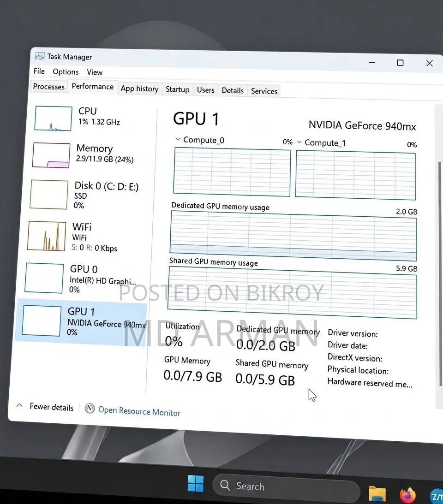Switch to the Users tab

pos(205,90)
